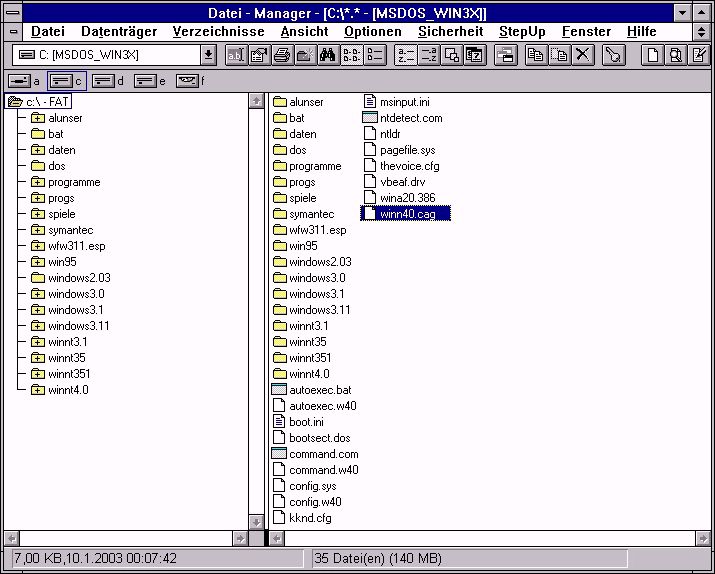
Task: Open the Verzeichnisse menu
Action: click(x=219, y=31)
